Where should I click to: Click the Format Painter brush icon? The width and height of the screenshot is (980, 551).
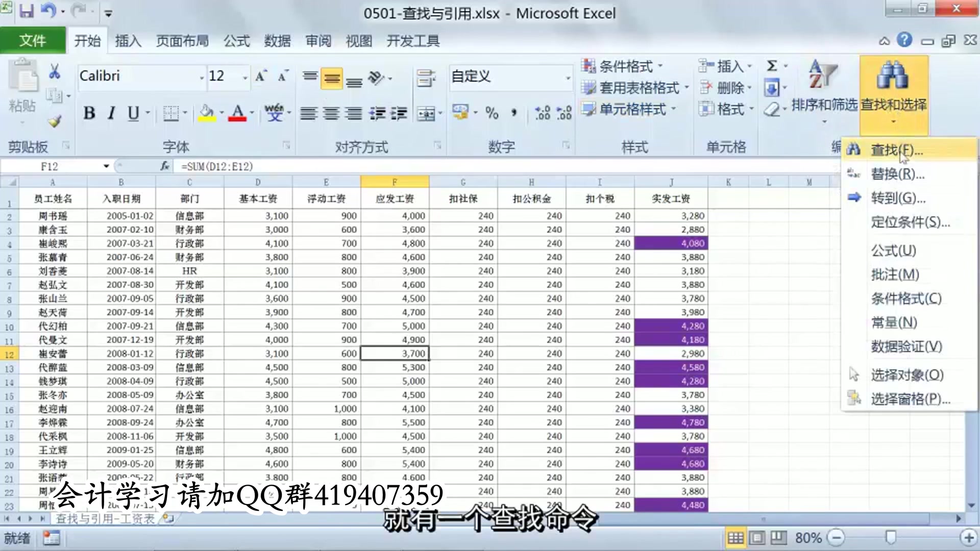point(54,121)
